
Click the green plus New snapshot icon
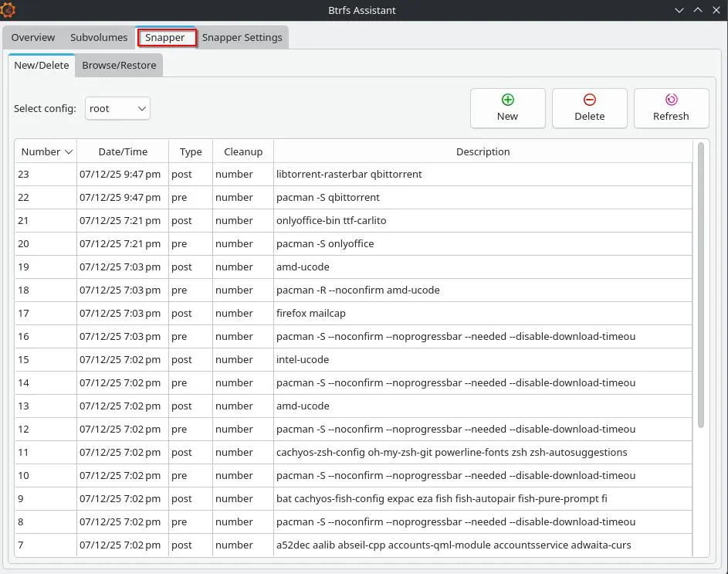(x=507, y=100)
